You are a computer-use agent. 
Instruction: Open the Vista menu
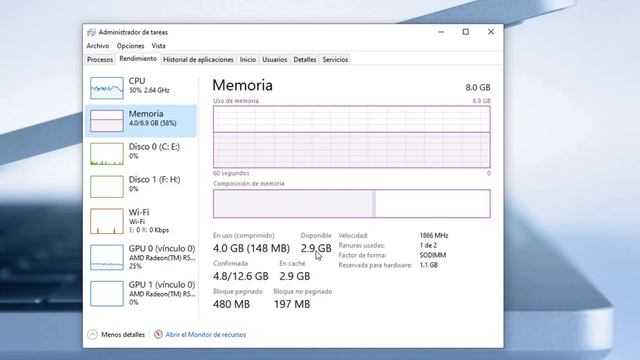click(158, 46)
